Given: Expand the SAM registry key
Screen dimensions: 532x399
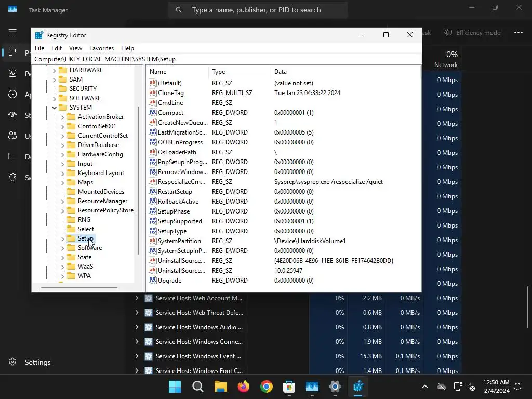Looking at the screenshot, I should (54, 79).
